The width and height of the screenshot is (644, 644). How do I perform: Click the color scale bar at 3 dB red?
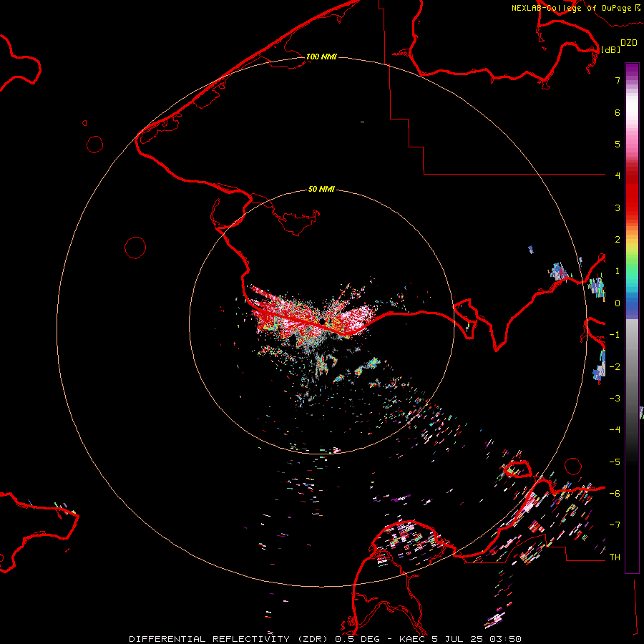632,208
